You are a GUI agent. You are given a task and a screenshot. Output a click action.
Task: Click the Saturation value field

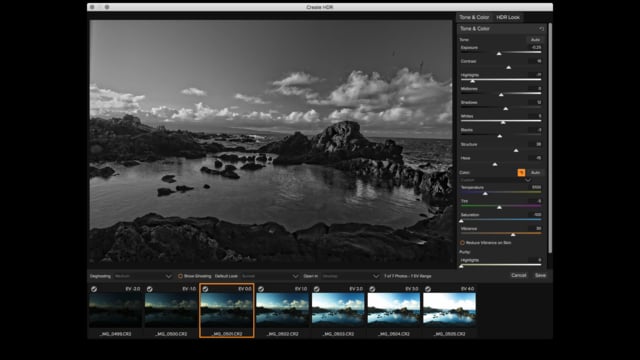[535, 215]
